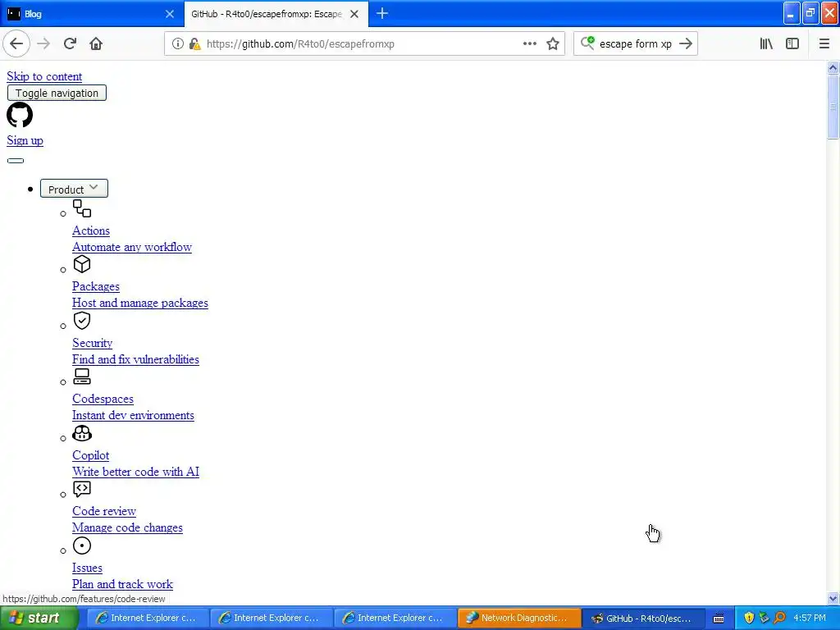Click Automate any workflow link
The width and height of the screenshot is (840, 630).
click(132, 248)
